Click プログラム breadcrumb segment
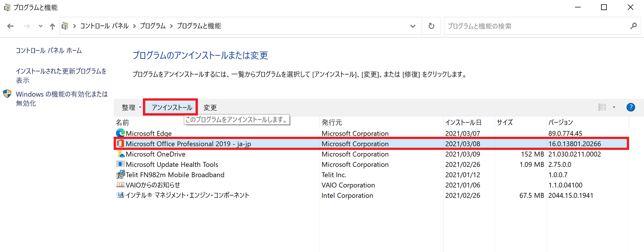Viewport: 644px width, 252px height. [x=153, y=26]
